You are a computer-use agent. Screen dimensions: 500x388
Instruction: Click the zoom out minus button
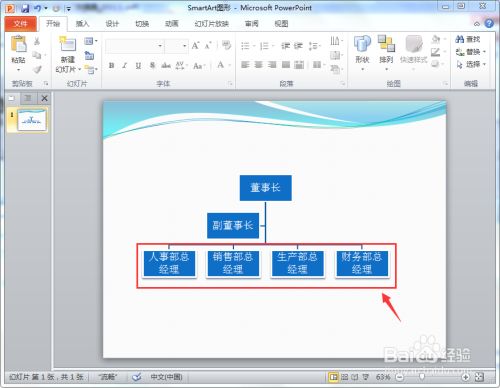(x=400, y=377)
